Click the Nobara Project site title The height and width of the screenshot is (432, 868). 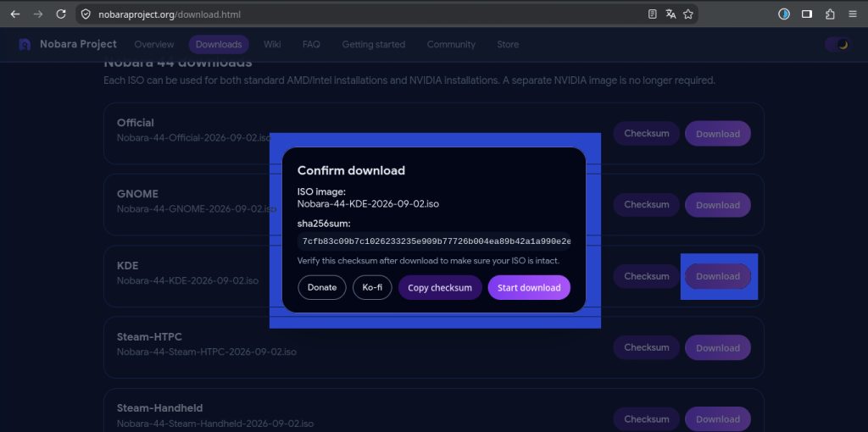tap(78, 44)
